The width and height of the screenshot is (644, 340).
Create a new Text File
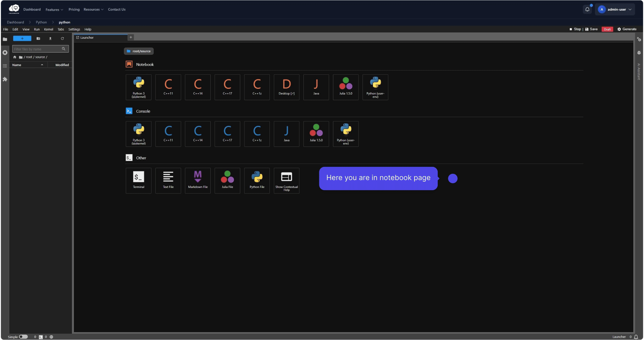point(168,181)
